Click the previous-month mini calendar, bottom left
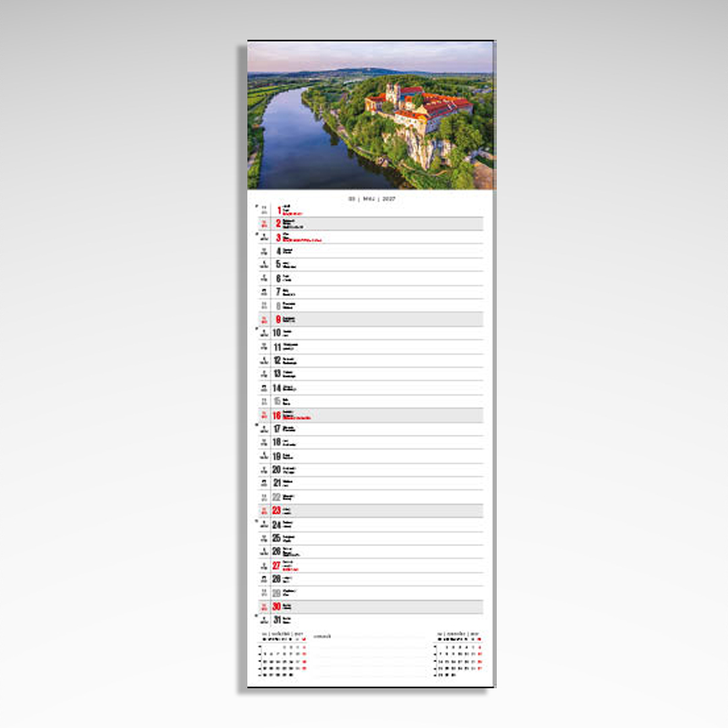Viewport: 728px width, 728px height. [282, 655]
